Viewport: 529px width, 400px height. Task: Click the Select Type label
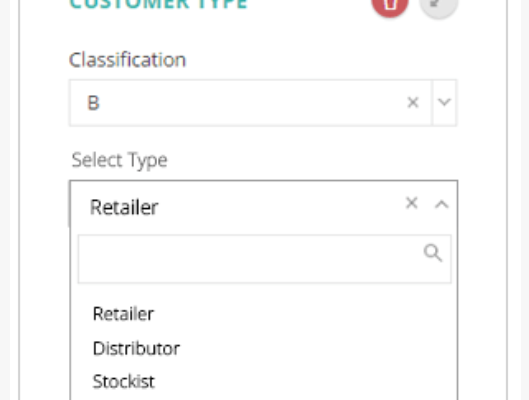[119, 160]
